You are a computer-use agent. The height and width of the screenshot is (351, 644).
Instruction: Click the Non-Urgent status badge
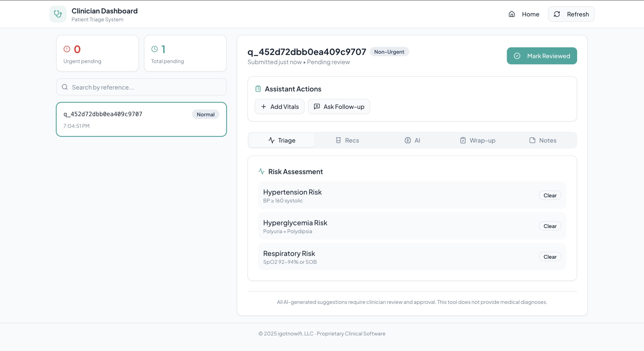(389, 52)
